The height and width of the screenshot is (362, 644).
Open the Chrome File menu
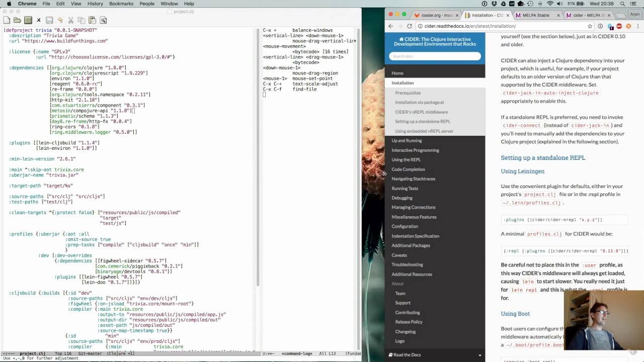pos(46,4)
